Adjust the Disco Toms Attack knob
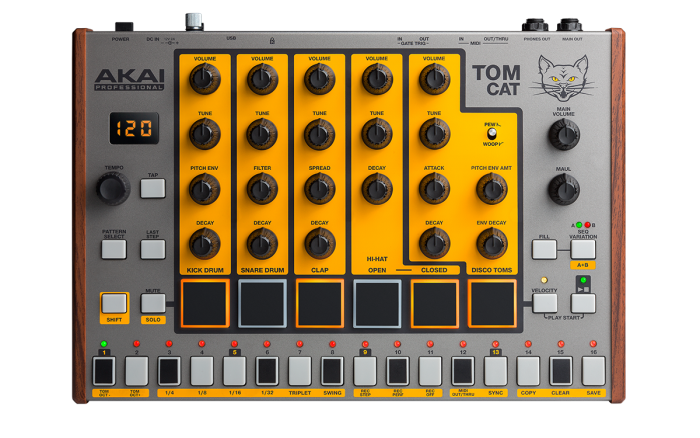This screenshot has width=700, height=438. [x=434, y=189]
